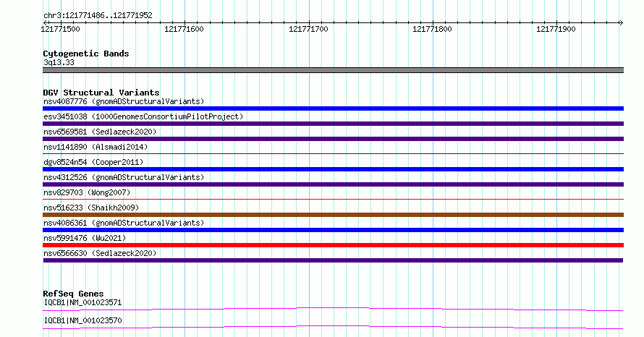Click the purple bar under nsv4312526
644x337 pixels.
[x=333, y=184]
